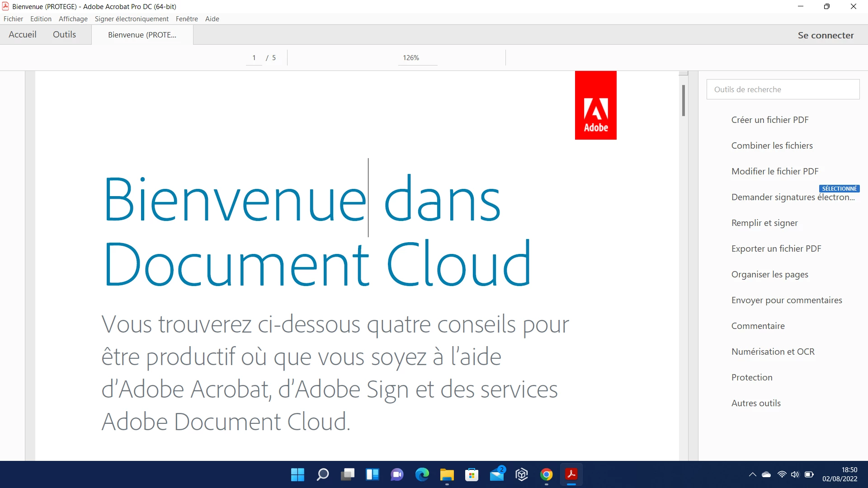The height and width of the screenshot is (488, 868).
Task: Open the Affichage menu
Action: [x=73, y=19]
